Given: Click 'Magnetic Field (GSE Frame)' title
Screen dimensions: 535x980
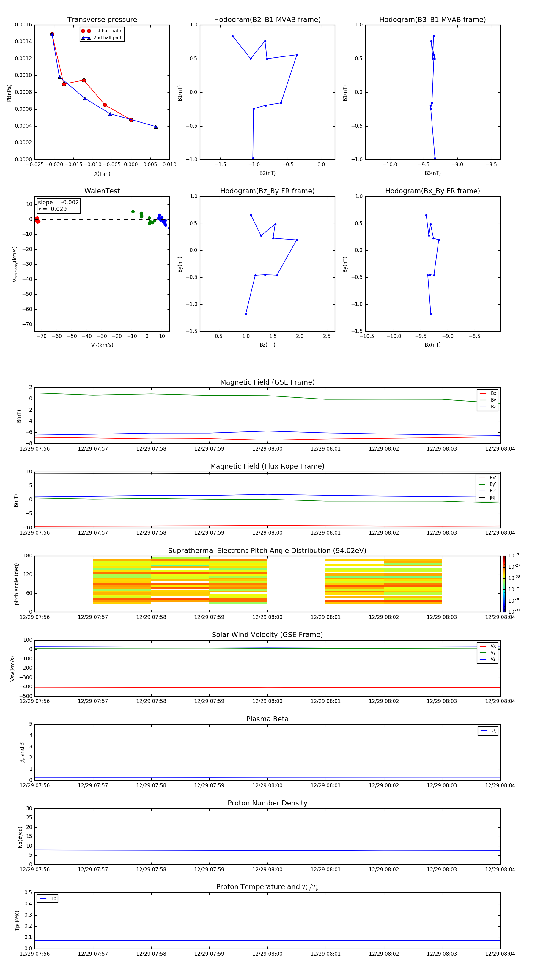Looking at the screenshot, I should [267, 382].
